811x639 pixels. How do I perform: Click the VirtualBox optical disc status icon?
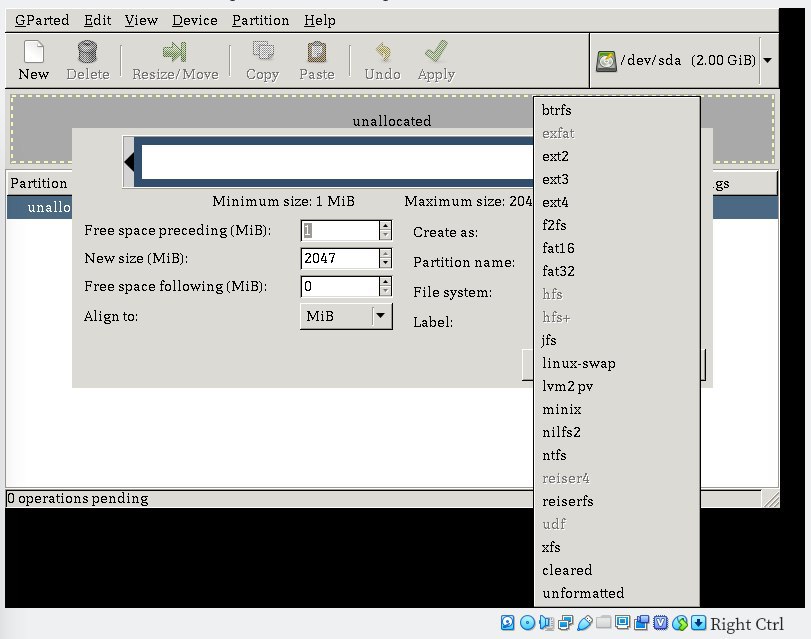[527, 622]
